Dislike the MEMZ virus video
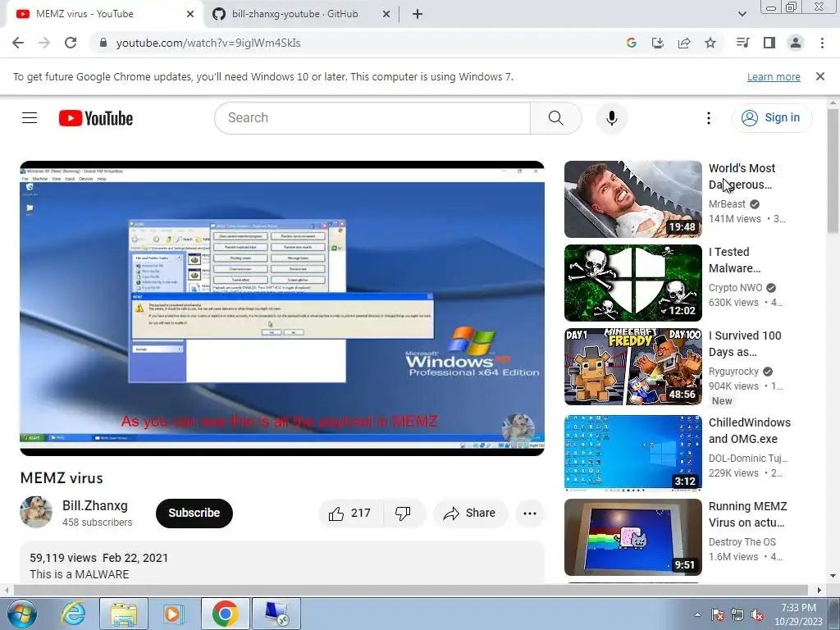The image size is (840, 630). pos(404,514)
